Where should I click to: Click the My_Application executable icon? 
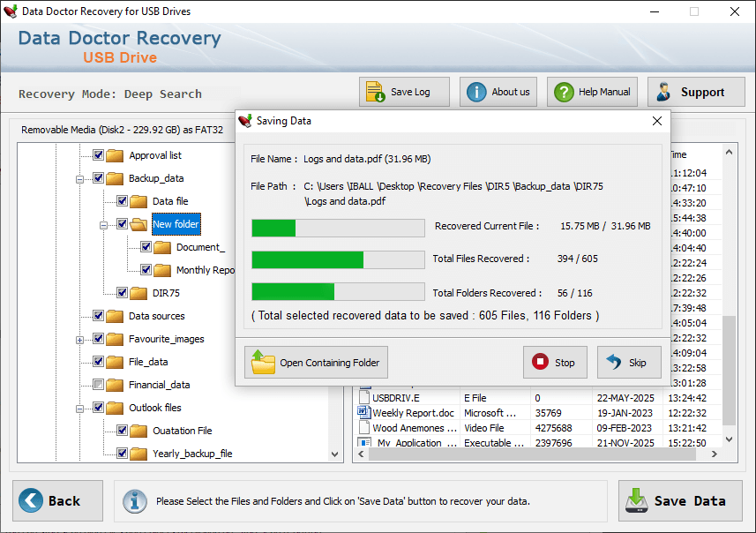coord(364,442)
